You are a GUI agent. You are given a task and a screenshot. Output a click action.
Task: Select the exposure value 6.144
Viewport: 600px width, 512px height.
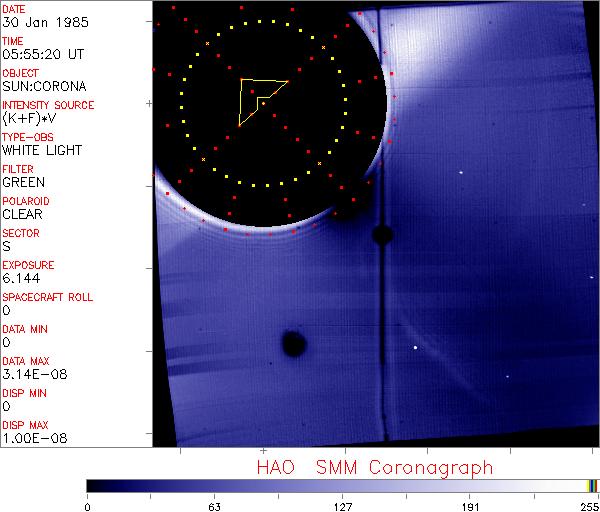pyautogui.click(x=22, y=278)
